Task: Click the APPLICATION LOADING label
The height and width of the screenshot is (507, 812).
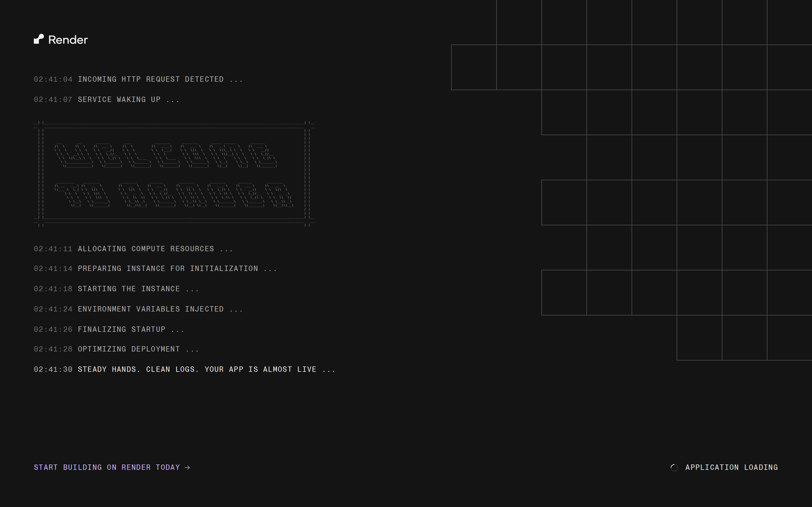Action: coord(731,468)
